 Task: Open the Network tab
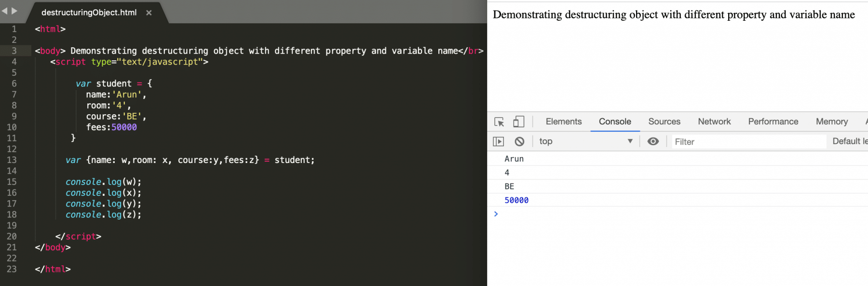714,122
